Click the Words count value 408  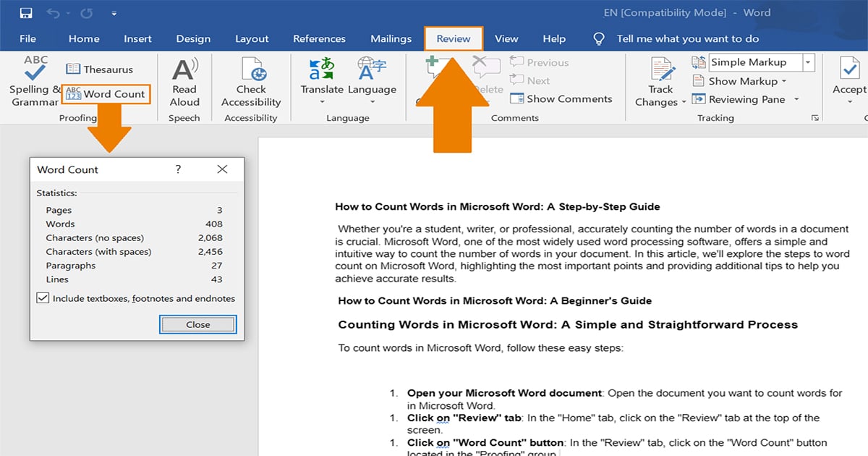(214, 224)
